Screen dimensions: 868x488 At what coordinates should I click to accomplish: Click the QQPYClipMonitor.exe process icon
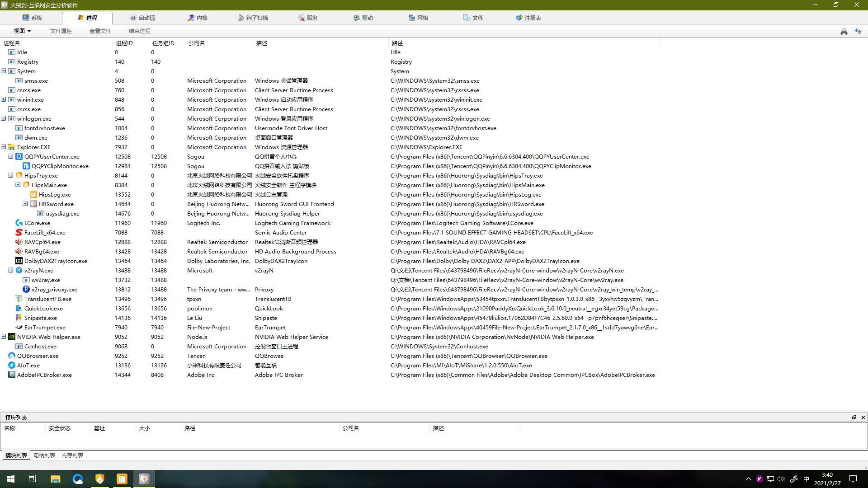(26, 166)
